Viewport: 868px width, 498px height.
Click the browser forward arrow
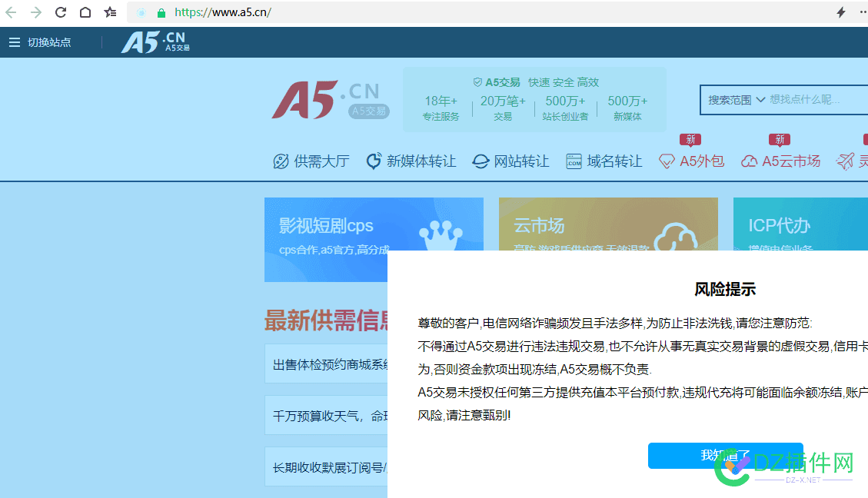click(x=36, y=12)
